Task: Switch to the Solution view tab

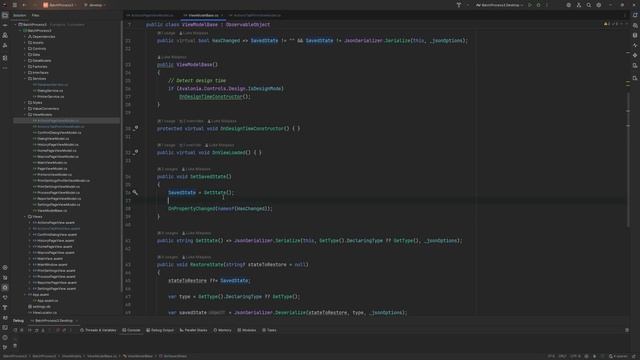Action: (20, 15)
